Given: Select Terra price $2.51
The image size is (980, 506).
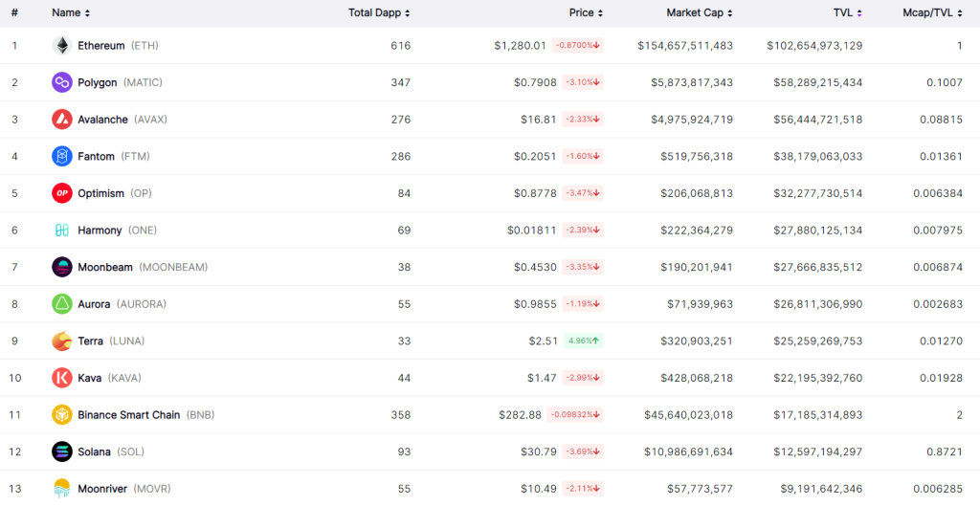Looking at the screenshot, I should pos(544,341).
